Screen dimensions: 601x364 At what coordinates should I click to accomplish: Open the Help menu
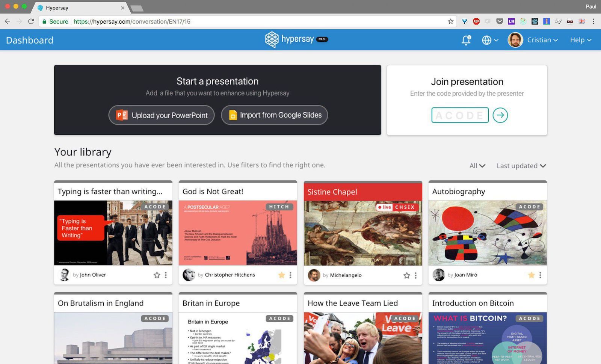[x=580, y=40]
